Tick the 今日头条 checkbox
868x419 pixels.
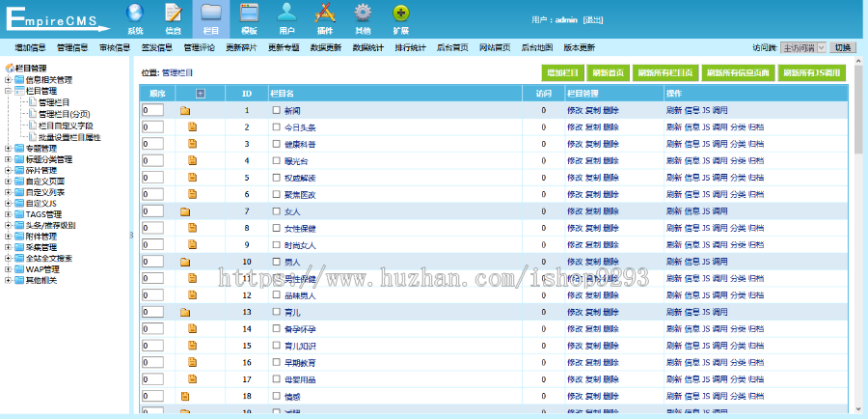point(276,126)
